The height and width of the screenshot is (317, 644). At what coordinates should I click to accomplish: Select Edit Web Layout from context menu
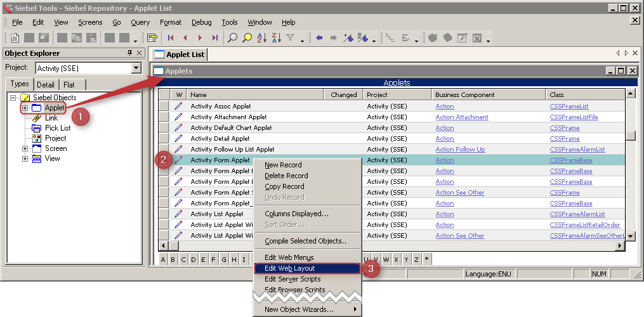[x=307, y=268]
